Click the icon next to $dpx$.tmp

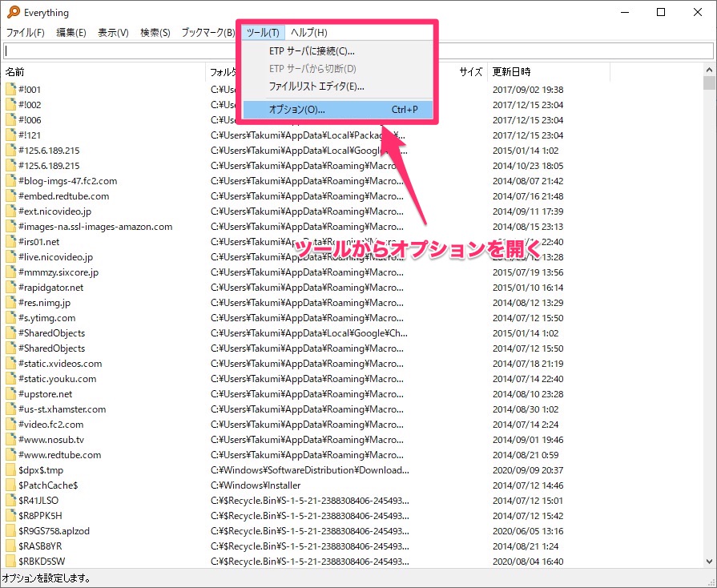click(10, 470)
